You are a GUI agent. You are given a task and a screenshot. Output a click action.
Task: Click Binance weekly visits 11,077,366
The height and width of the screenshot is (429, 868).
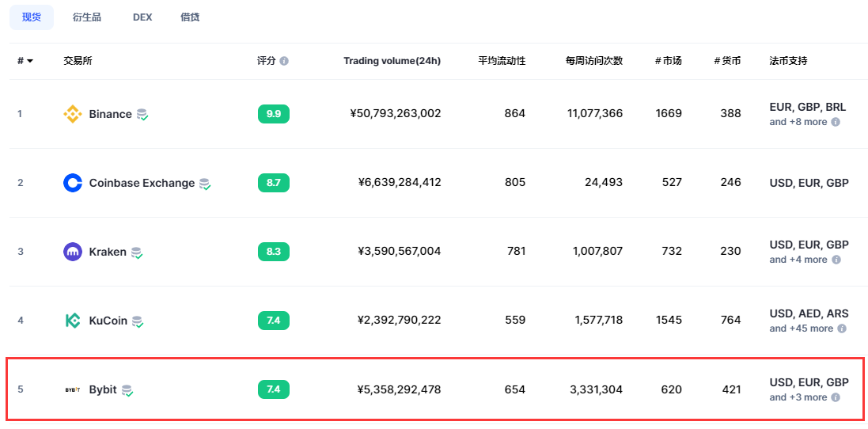[x=595, y=114]
